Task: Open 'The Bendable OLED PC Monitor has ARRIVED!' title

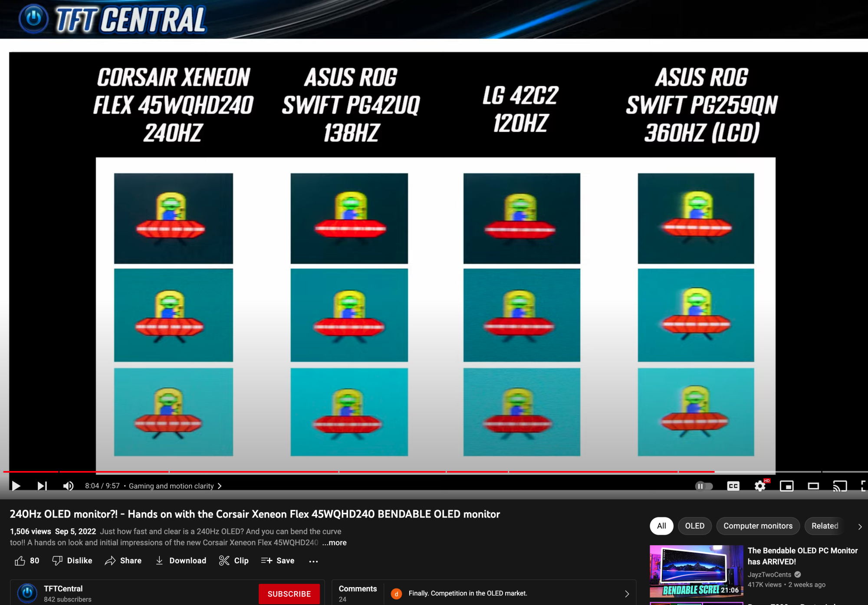Action: point(802,556)
